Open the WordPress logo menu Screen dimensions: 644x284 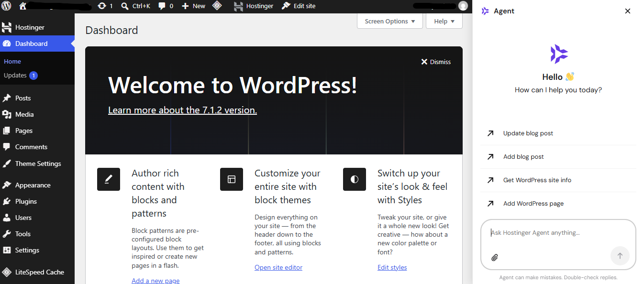pos(7,6)
